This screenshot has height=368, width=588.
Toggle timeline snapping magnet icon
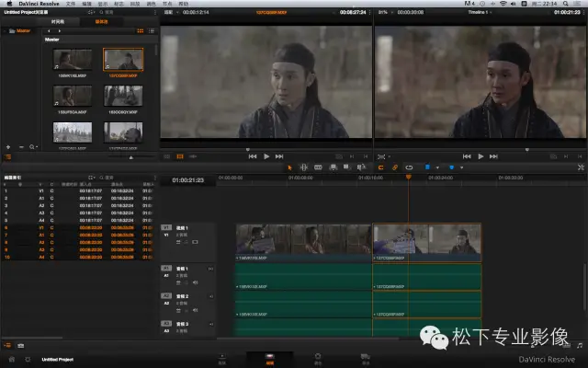coord(380,167)
